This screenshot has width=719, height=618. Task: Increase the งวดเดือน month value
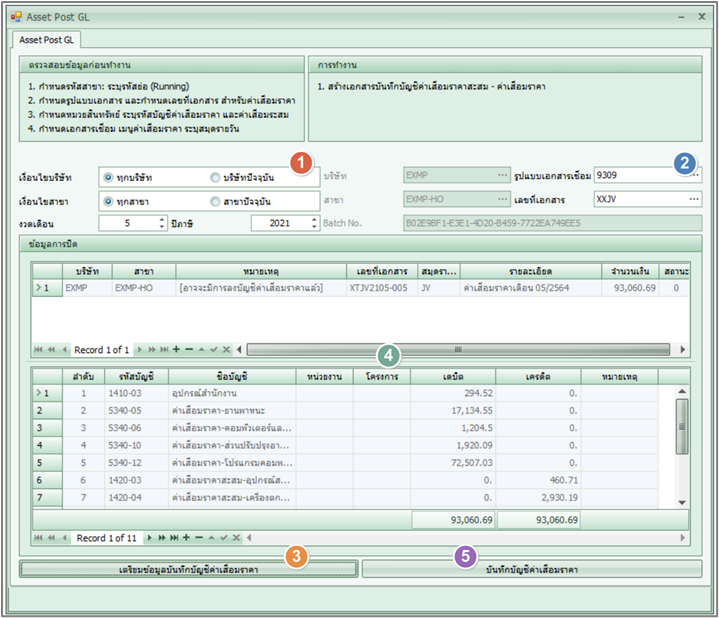point(161,219)
